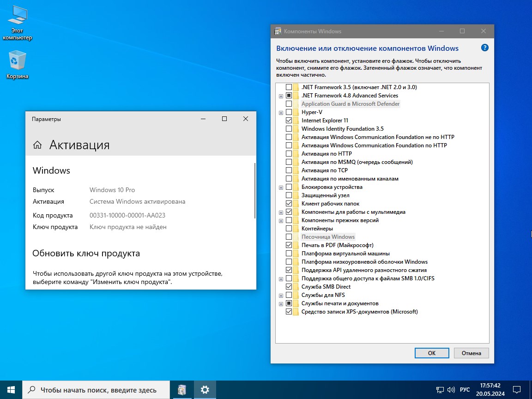Click the Help question mark in Компоненты Windows

pyautogui.click(x=484, y=48)
